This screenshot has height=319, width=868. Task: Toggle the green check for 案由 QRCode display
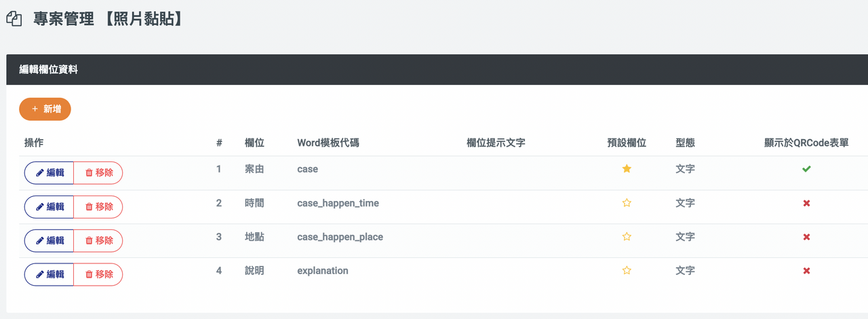[806, 169]
